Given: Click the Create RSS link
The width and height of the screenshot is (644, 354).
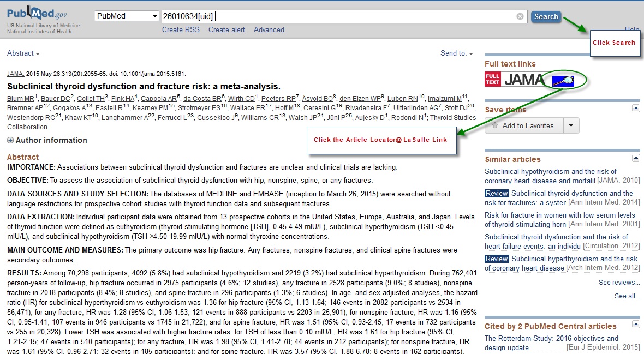Looking at the screenshot, I should [x=180, y=29].
